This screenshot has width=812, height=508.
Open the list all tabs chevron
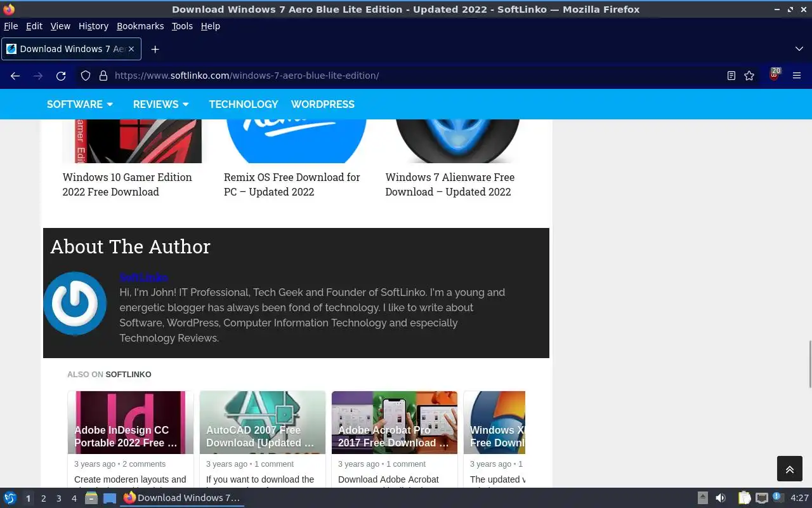799,49
